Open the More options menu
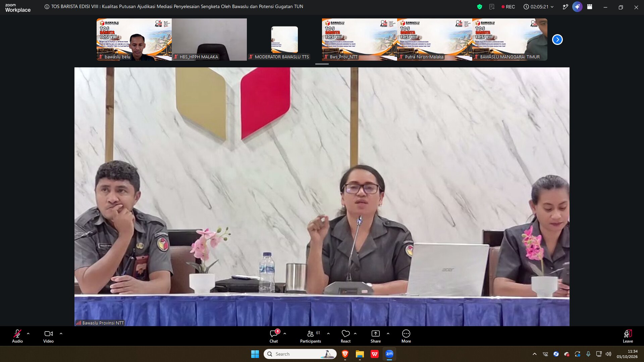This screenshot has width=644, height=362. click(x=406, y=336)
